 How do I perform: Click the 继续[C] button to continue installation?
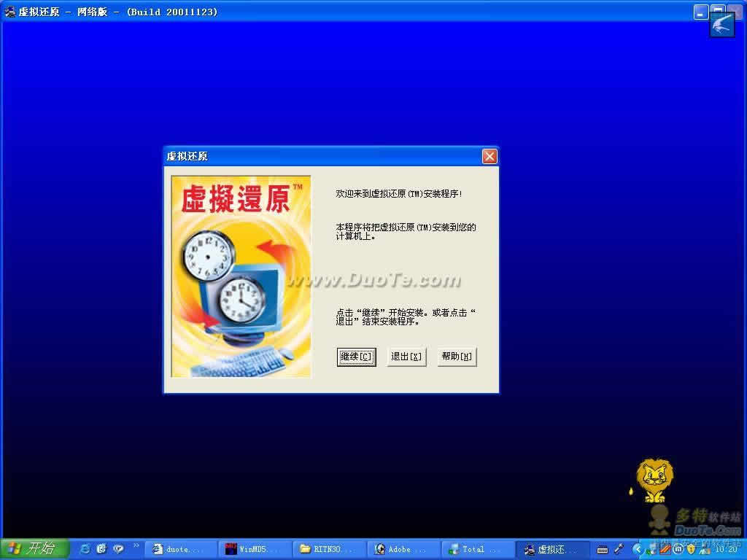(x=356, y=357)
